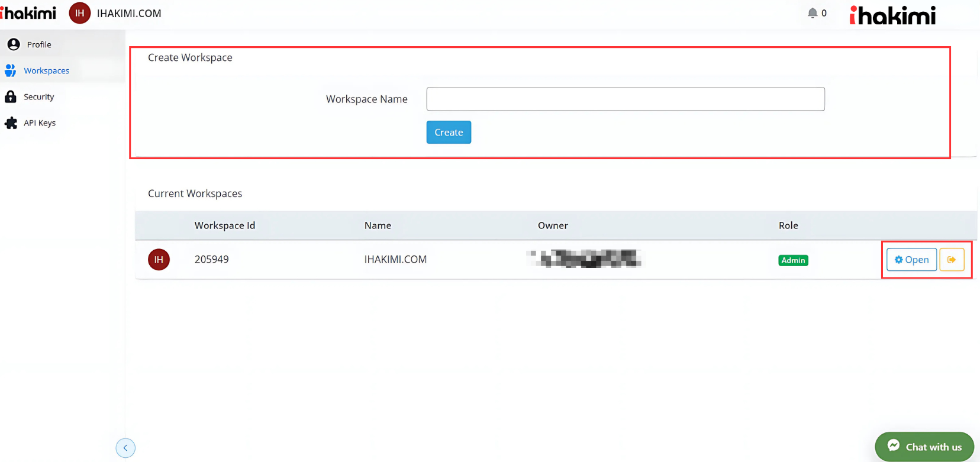Screen dimensions: 980x462
Task: Click the large ihakimi logo at top right
Action: pos(892,15)
